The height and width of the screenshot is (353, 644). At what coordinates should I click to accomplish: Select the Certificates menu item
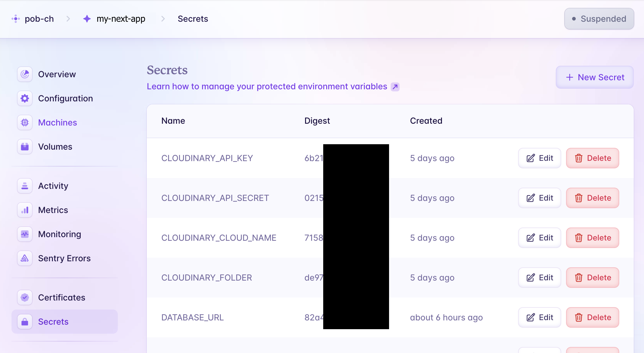(x=62, y=297)
